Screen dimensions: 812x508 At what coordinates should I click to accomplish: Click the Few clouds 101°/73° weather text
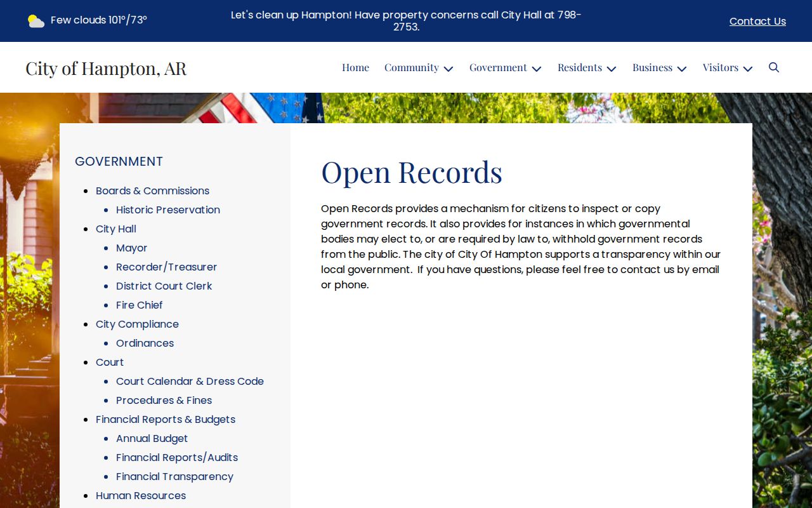pos(99,20)
